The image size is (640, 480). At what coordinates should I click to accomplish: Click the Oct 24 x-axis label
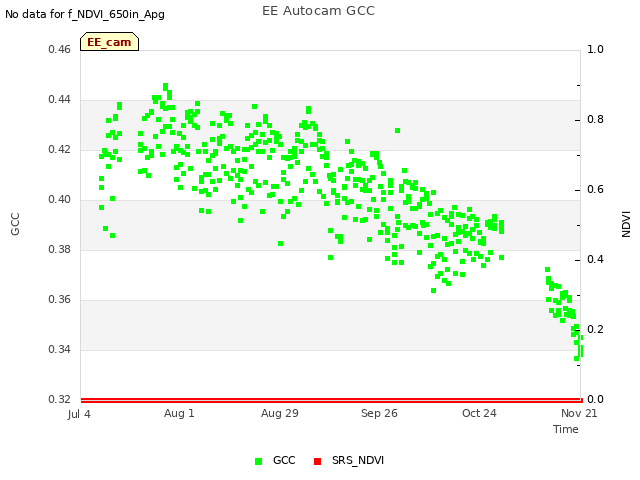point(479,413)
